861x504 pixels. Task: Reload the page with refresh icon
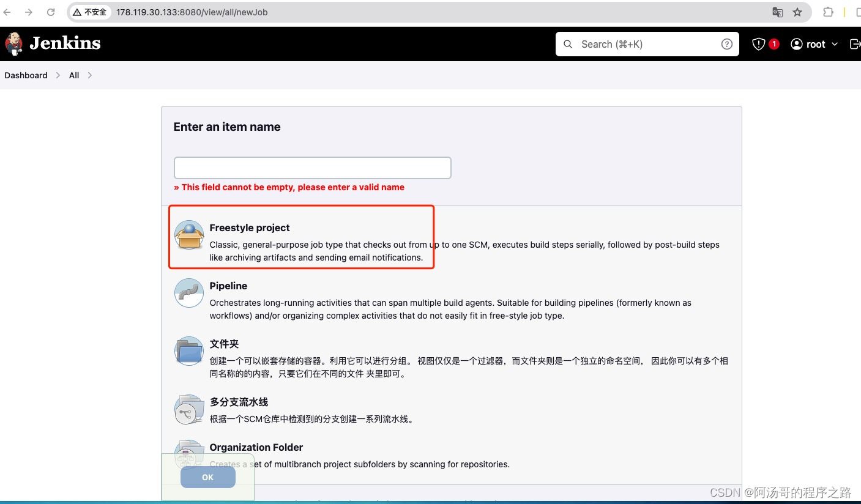[x=51, y=12]
